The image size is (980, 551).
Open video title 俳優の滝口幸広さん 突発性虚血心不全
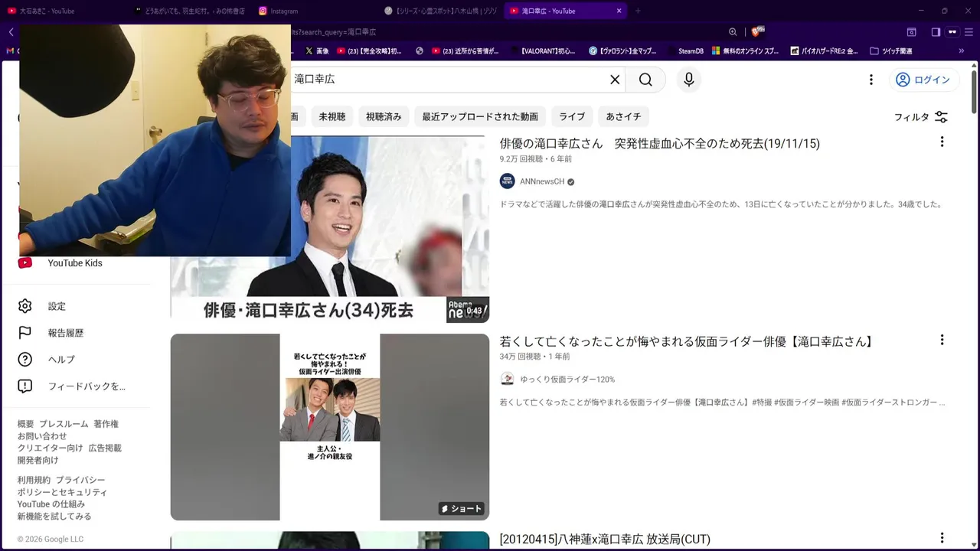point(660,144)
